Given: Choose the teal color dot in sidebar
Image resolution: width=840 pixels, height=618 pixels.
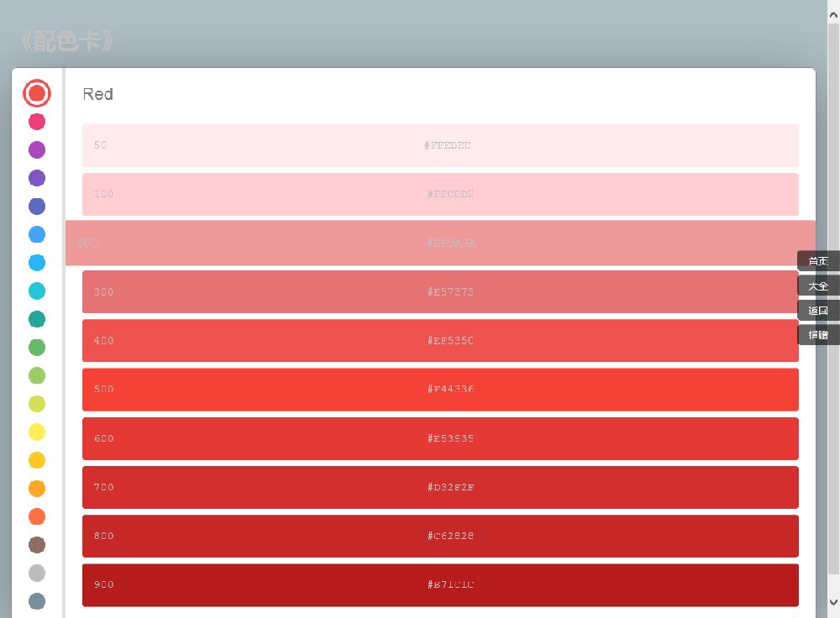Looking at the screenshot, I should (37, 319).
